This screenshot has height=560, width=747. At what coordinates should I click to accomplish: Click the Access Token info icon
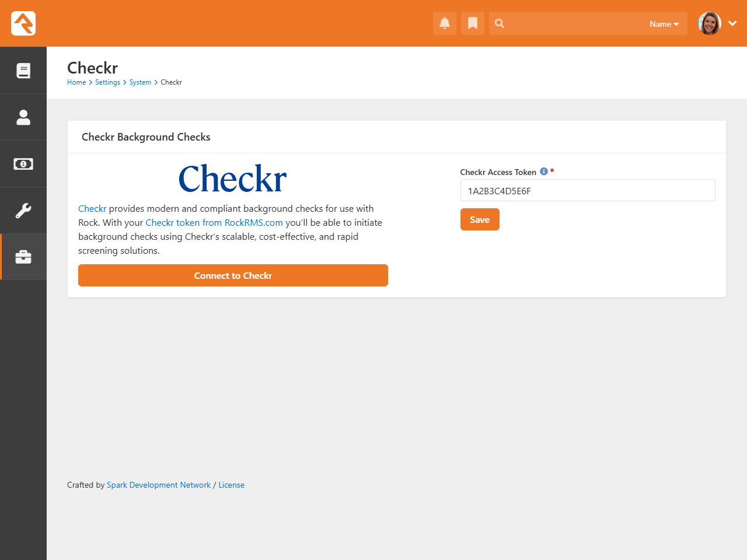[x=544, y=171]
